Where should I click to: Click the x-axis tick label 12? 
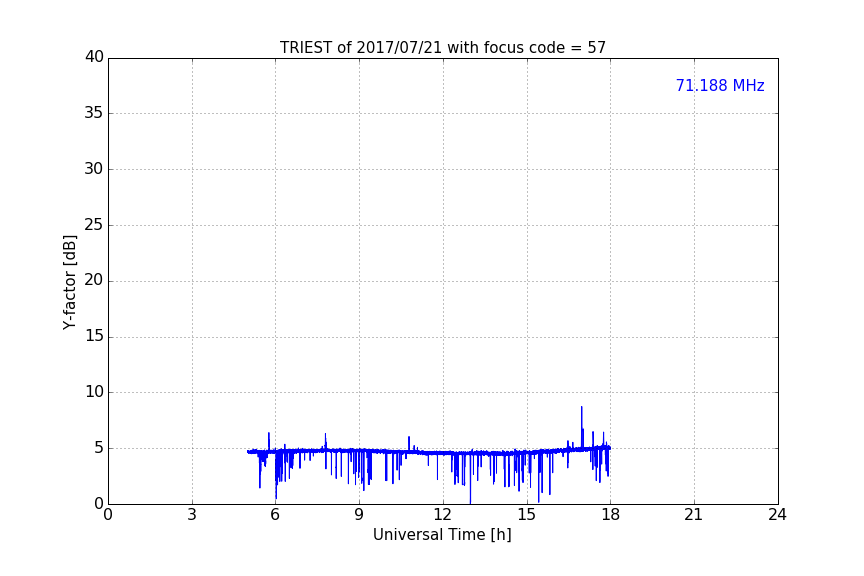(x=443, y=515)
